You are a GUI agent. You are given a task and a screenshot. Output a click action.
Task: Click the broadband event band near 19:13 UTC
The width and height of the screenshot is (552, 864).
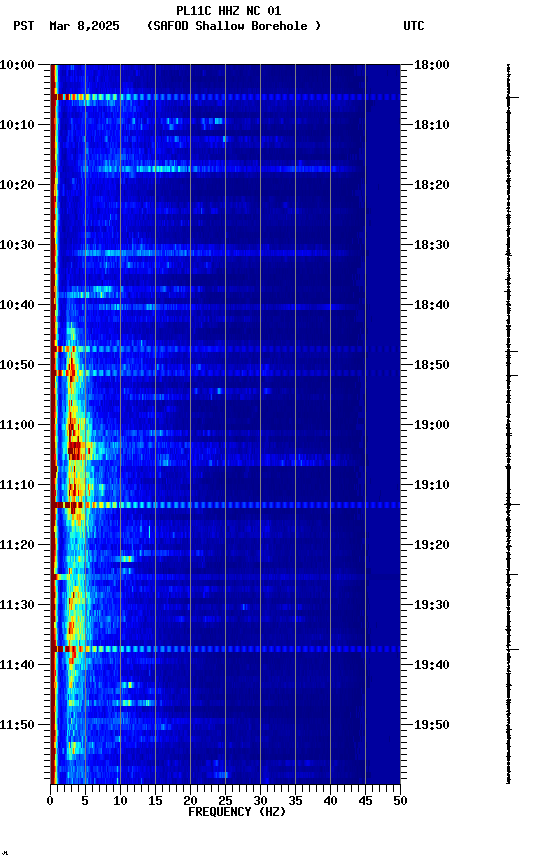click(x=225, y=505)
